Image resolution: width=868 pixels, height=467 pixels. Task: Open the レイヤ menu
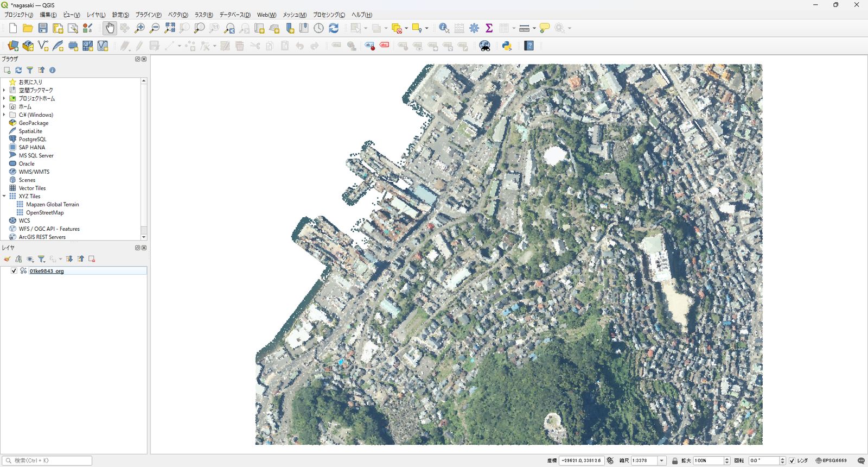[x=96, y=15]
